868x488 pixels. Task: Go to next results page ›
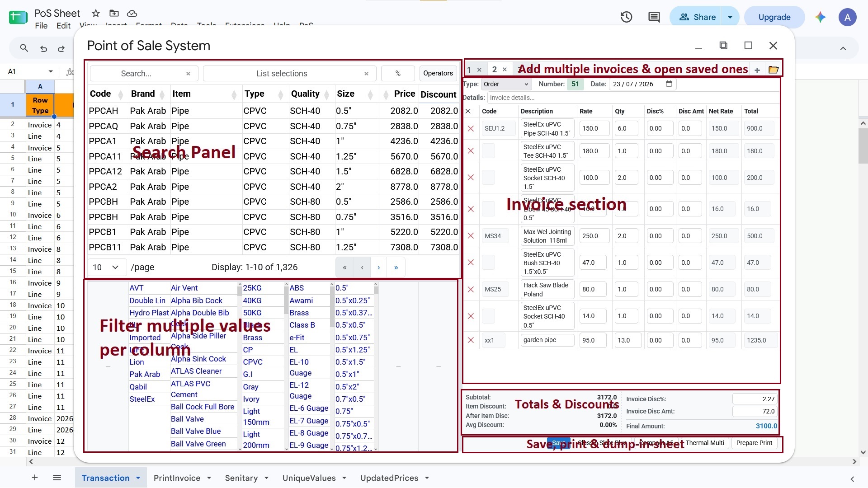click(x=379, y=267)
